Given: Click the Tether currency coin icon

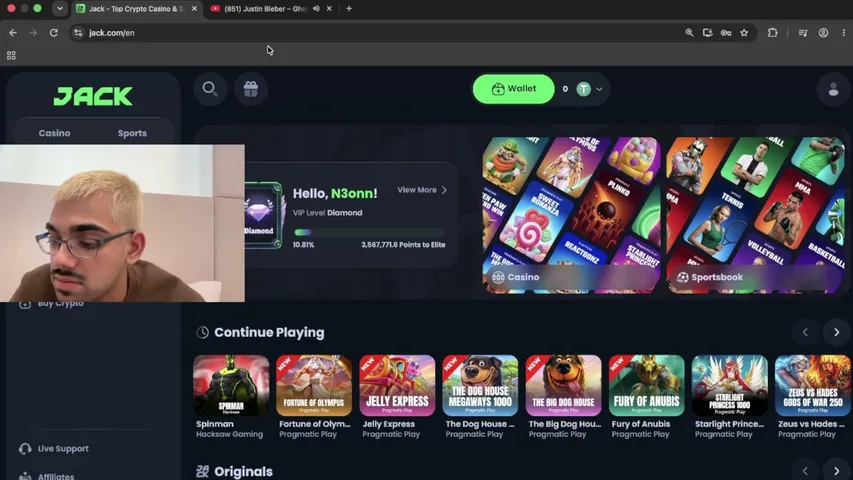Looking at the screenshot, I should click(583, 89).
